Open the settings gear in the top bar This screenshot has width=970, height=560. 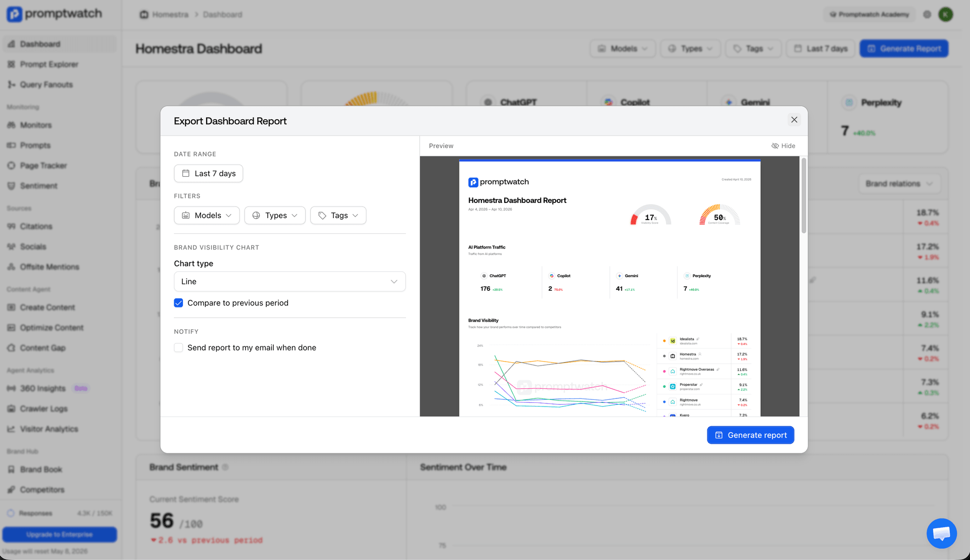[927, 14]
